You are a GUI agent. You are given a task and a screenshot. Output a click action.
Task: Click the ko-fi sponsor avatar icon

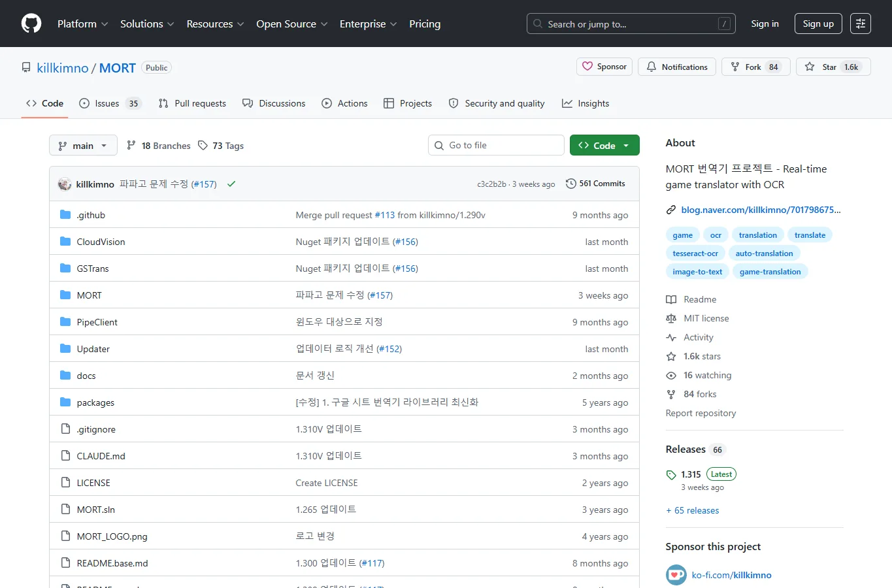(x=676, y=575)
